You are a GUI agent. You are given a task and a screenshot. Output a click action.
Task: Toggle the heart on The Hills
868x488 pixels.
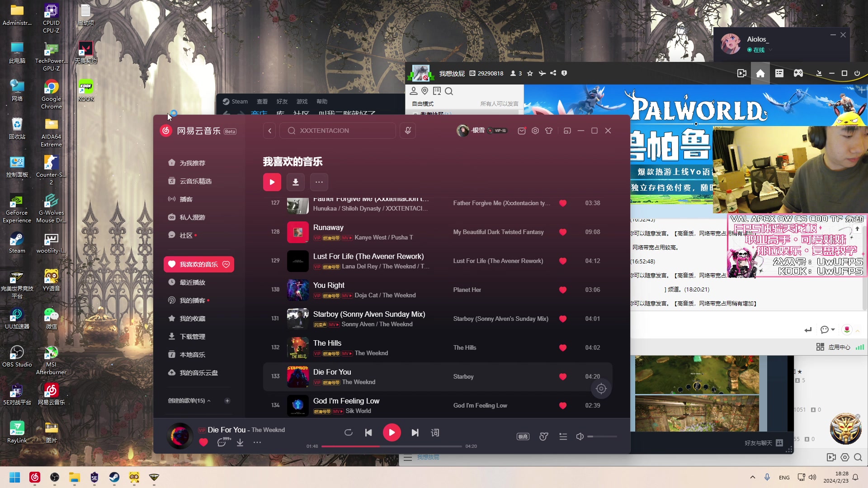(563, 348)
